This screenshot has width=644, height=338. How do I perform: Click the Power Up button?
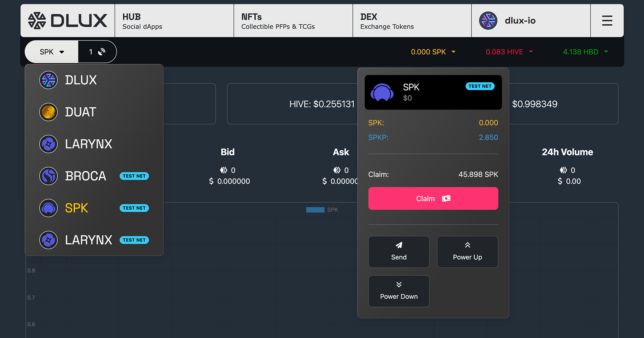click(468, 252)
